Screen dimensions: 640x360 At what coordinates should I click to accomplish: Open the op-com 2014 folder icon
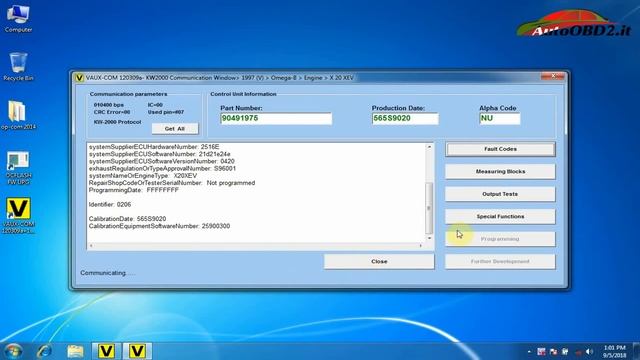coord(18,115)
